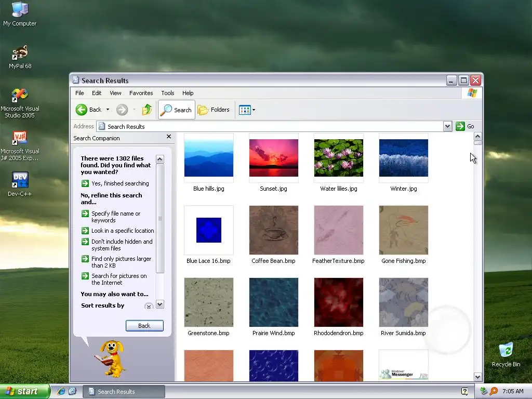Click arrow icon beside Specify file name
This screenshot has width=532, height=399.
(x=85, y=214)
